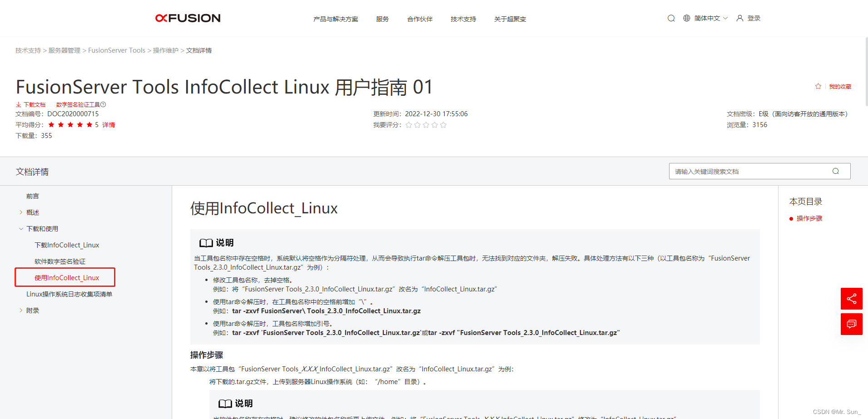This screenshot has height=419, width=868.
Task: Rate the document five stars
Action: click(443, 125)
